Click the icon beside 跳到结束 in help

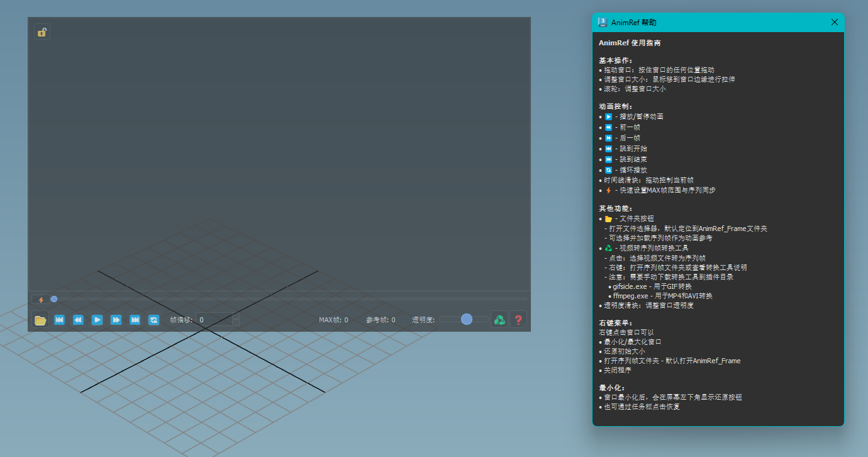(x=608, y=159)
